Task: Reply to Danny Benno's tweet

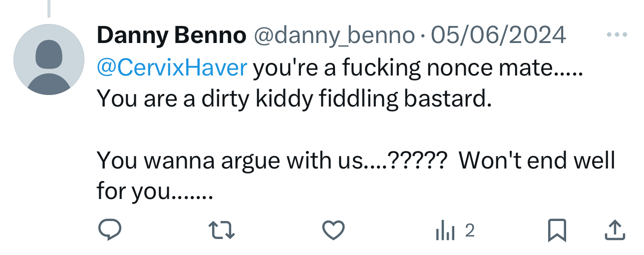Action: pos(109,230)
